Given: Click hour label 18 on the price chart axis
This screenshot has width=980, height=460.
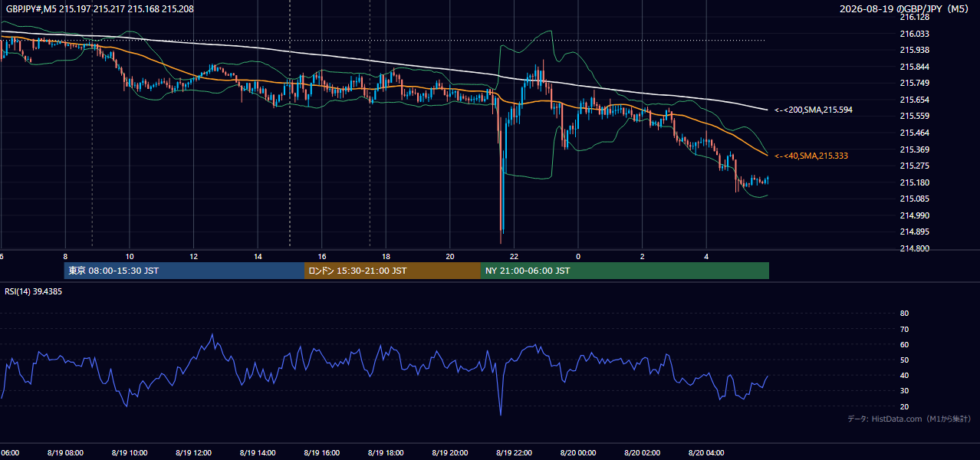Looking at the screenshot, I should tap(386, 256).
